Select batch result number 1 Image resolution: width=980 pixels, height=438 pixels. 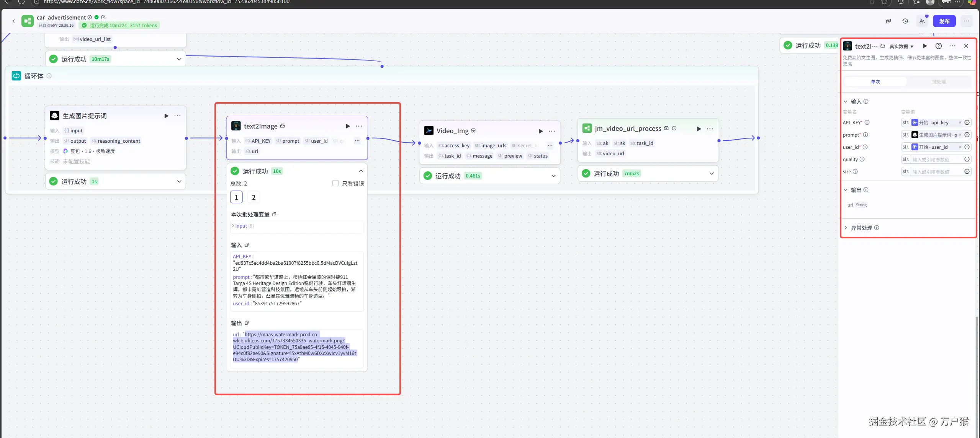[x=236, y=197]
